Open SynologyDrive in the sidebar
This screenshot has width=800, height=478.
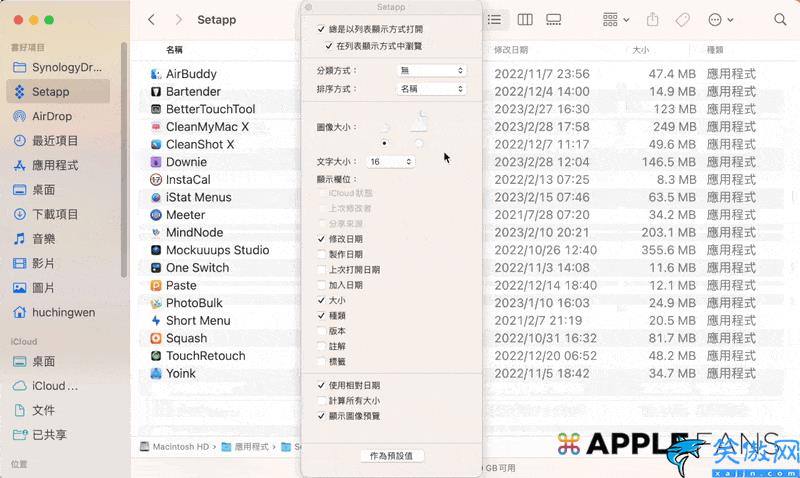click(58, 67)
